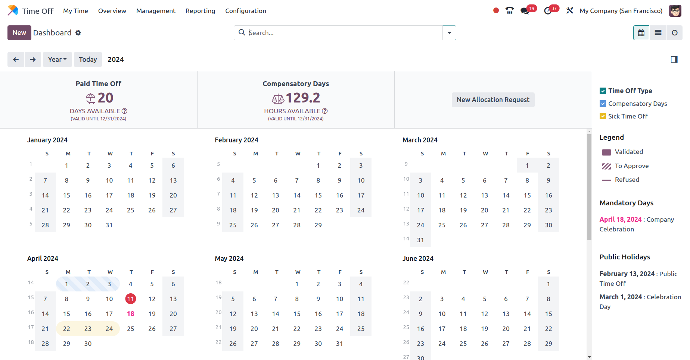Click New Allocation Request button
The height and width of the screenshot is (360, 690).
493,99
